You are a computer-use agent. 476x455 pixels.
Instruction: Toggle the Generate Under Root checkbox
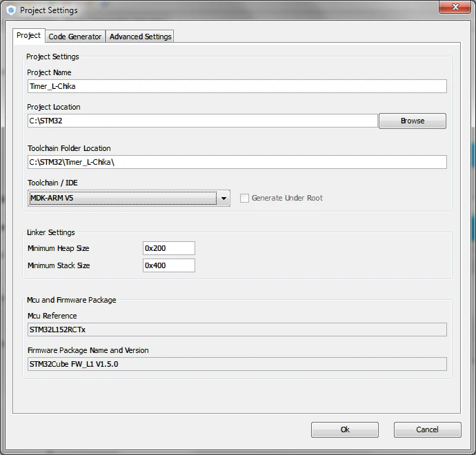[x=244, y=198]
